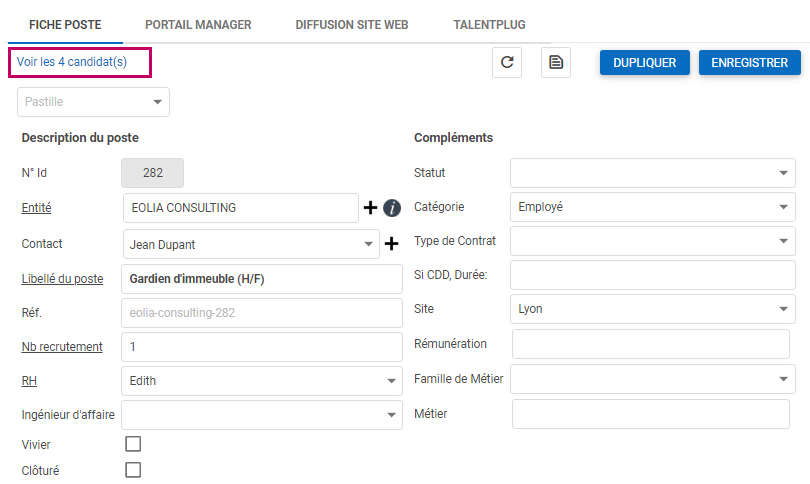The width and height of the screenshot is (810, 484).
Task: Open the Statut dropdown
Action: click(x=652, y=173)
